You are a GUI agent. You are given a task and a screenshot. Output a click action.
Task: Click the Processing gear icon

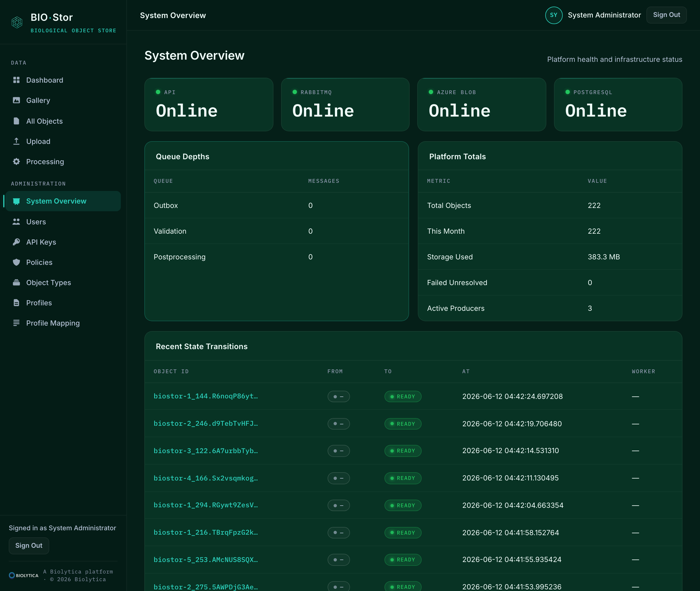tap(16, 161)
